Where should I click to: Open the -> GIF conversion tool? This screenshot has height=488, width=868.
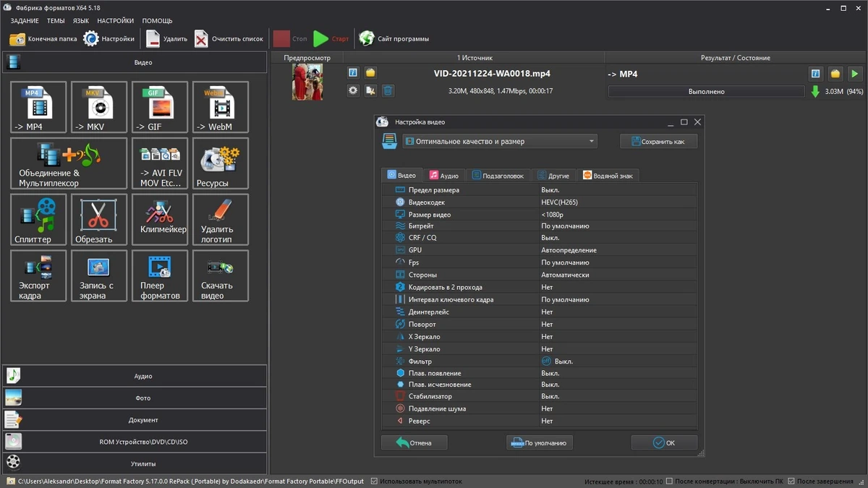tap(160, 107)
